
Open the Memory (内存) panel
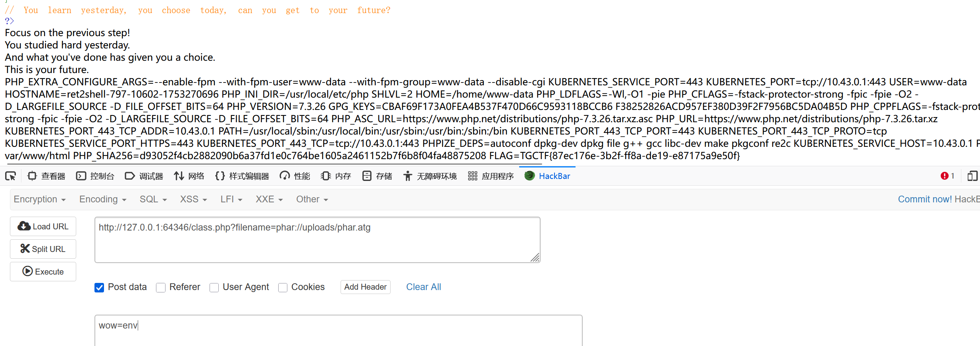click(336, 176)
